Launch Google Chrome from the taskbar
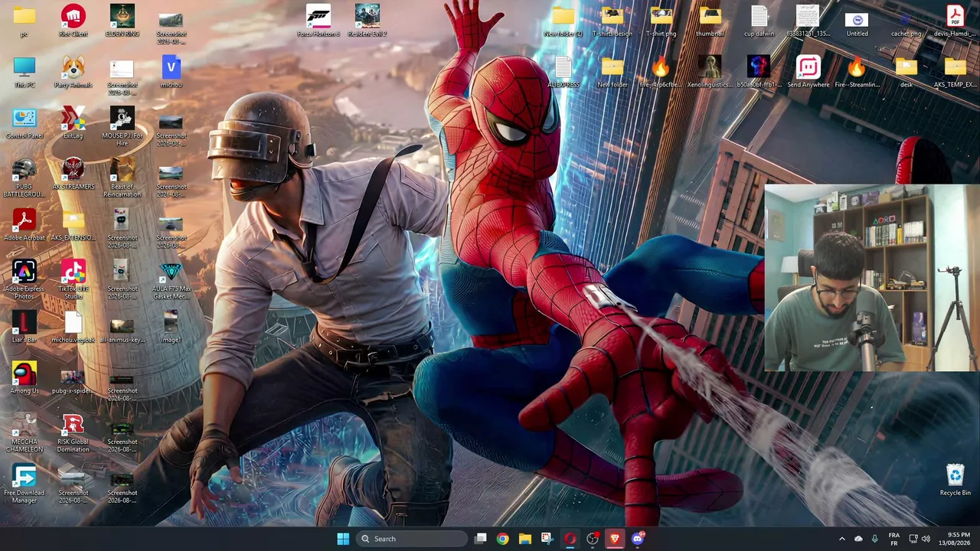Image resolution: width=980 pixels, height=551 pixels. [x=502, y=539]
